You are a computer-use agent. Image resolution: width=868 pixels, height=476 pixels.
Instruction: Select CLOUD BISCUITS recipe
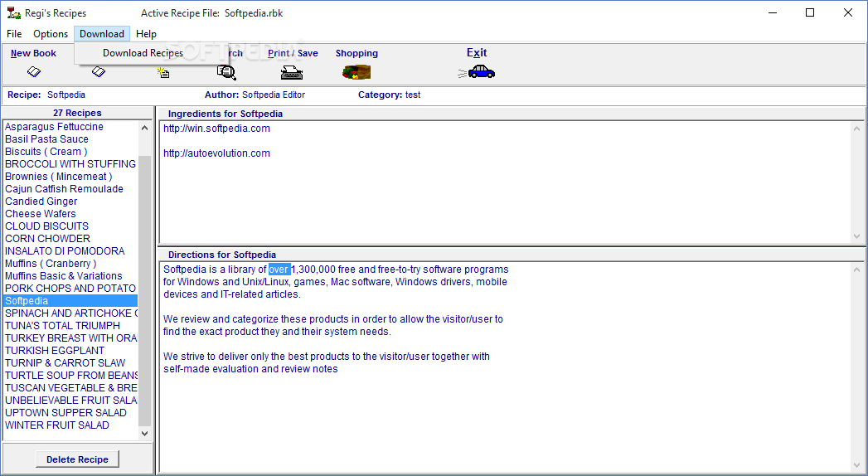pyautogui.click(x=70, y=226)
